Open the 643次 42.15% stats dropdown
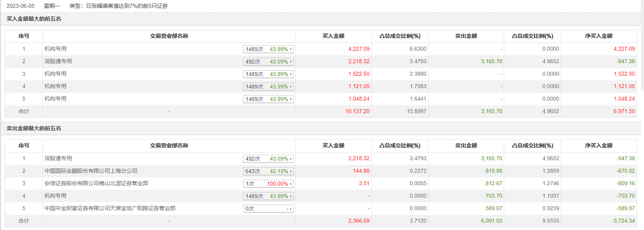 (268, 171)
